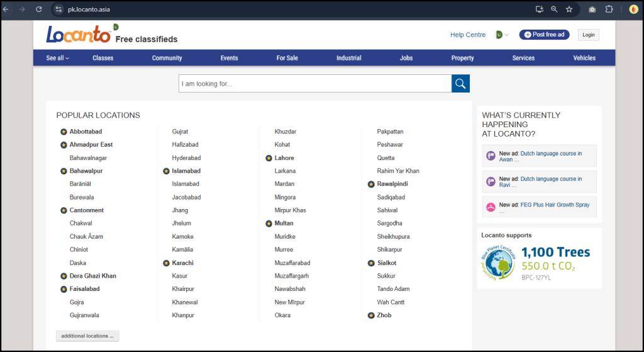This screenshot has width=644, height=352.
Task: Select Lahore from popular locations
Action: 284,158
